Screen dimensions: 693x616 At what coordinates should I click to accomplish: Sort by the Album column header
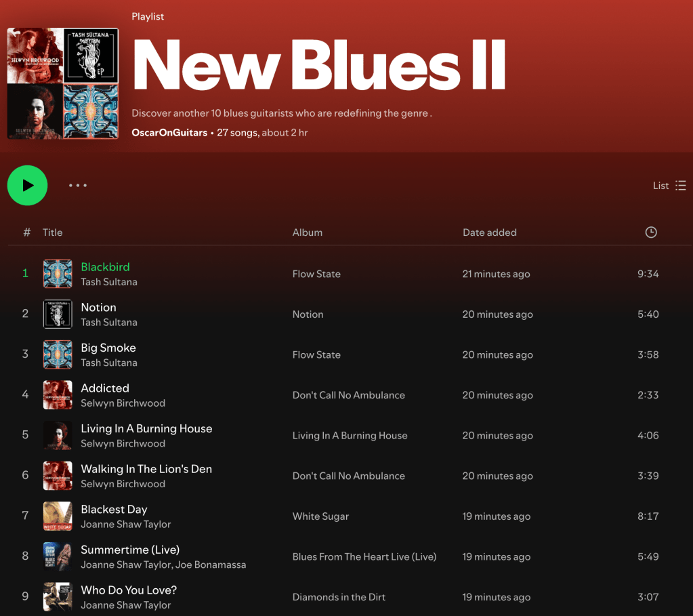pyautogui.click(x=307, y=232)
